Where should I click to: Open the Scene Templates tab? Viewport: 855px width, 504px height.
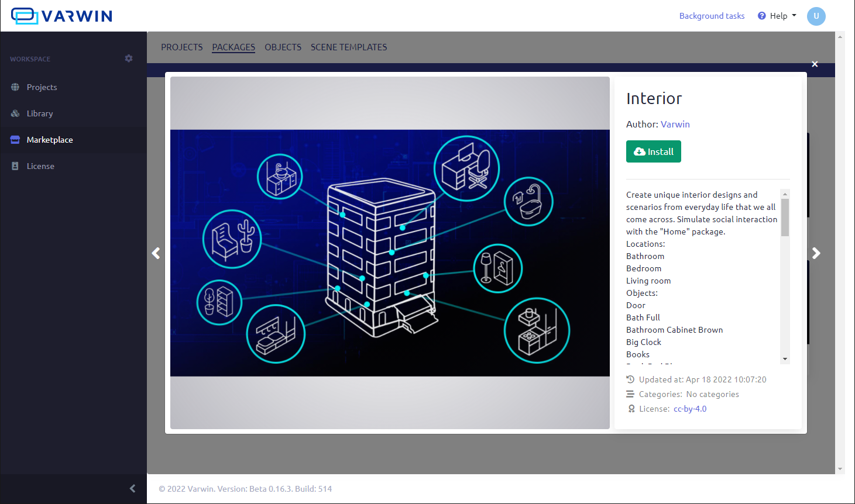click(x=349, y=47)
